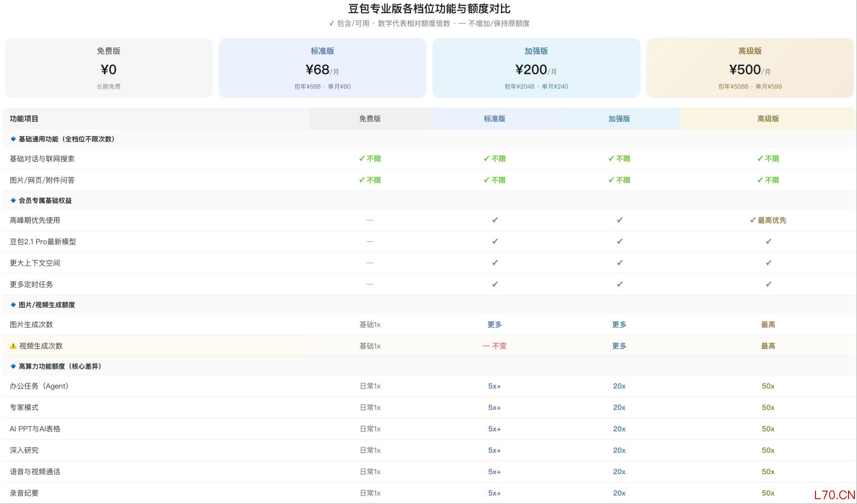Click the 基础对话与联网搜索 row label
The width and height of the screenshot is (857, 504).
pos(42,159)
